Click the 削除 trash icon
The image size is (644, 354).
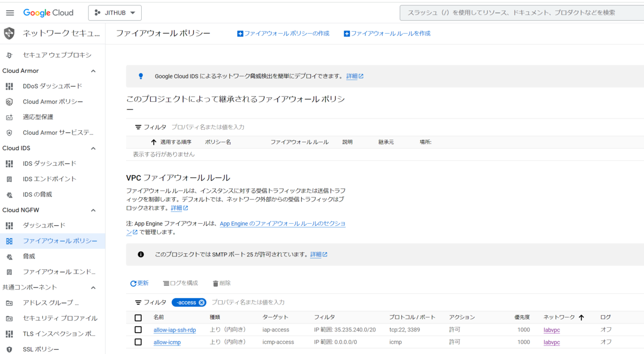pos(216,283)
